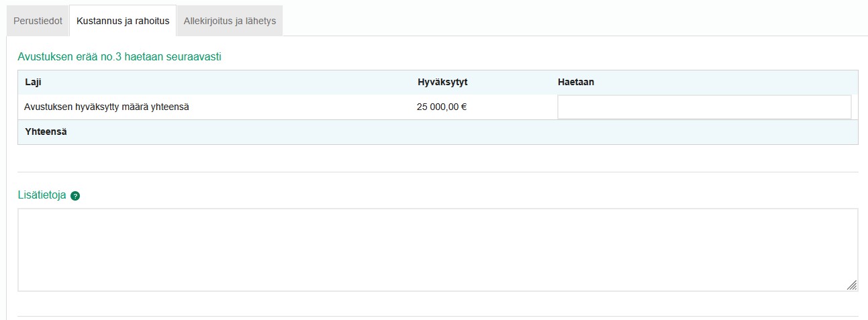Click the divider line above Lisätietoja
The height and width of the screenshot is (320, 868).
pos(436,172)
